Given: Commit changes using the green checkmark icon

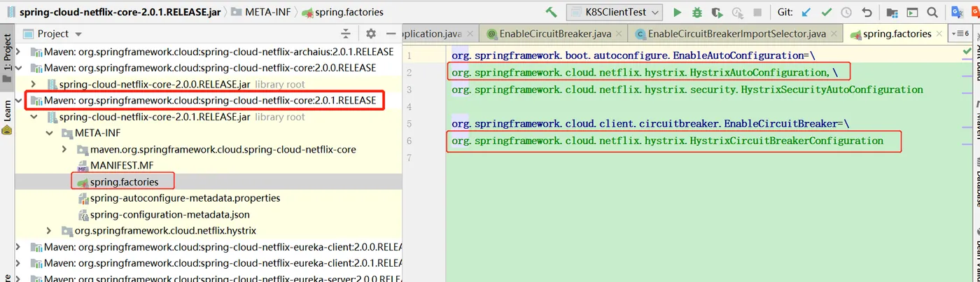Looking at the screenshot, I should (x=827, y=12).
